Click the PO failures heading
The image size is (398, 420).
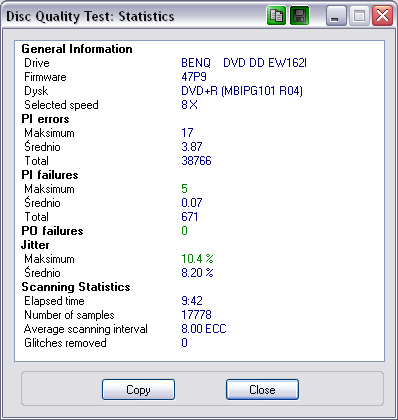pyautogui.click(x=52, y=231)
